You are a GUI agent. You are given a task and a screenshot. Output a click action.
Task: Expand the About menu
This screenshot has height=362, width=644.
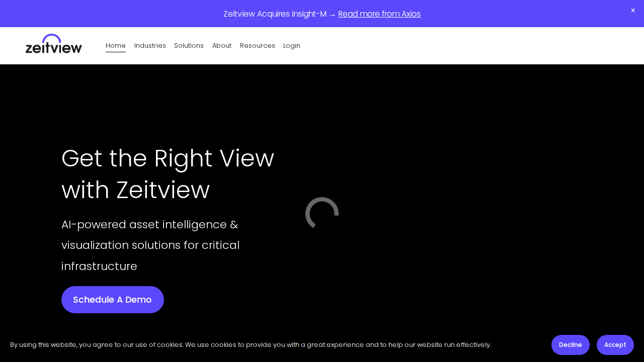tap(222, 46)
